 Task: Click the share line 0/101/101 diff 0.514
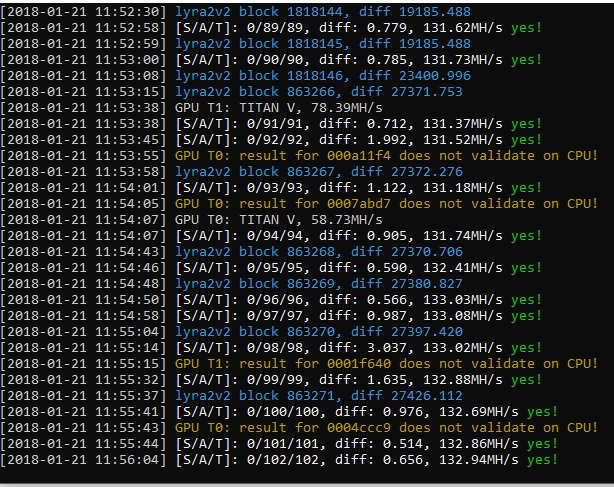[x=279, y=444]
